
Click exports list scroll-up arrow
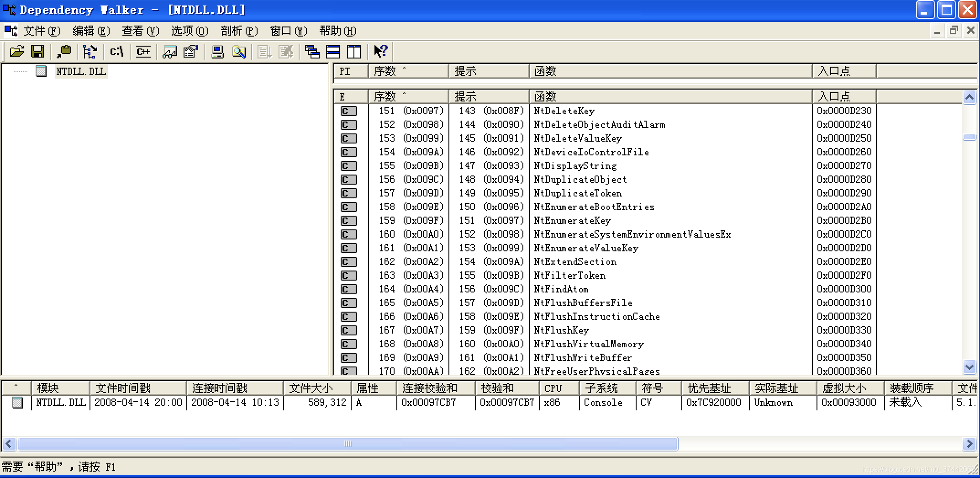969,97
